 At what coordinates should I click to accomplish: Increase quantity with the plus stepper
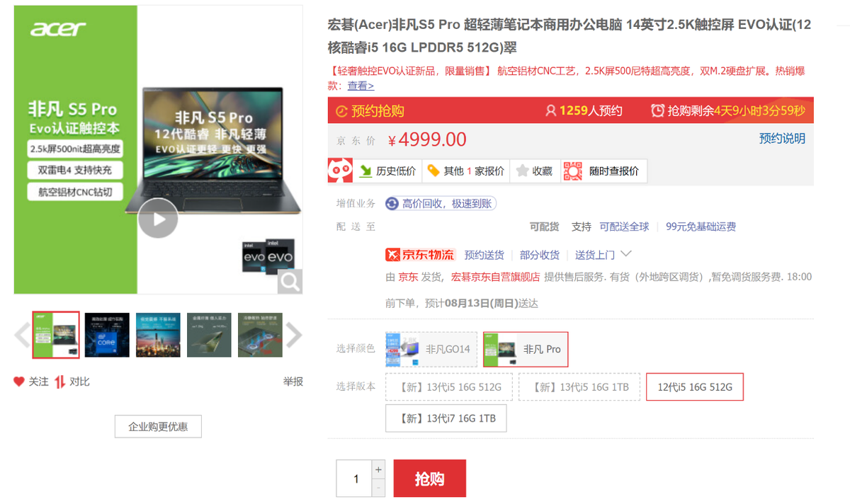coord(378,469)
